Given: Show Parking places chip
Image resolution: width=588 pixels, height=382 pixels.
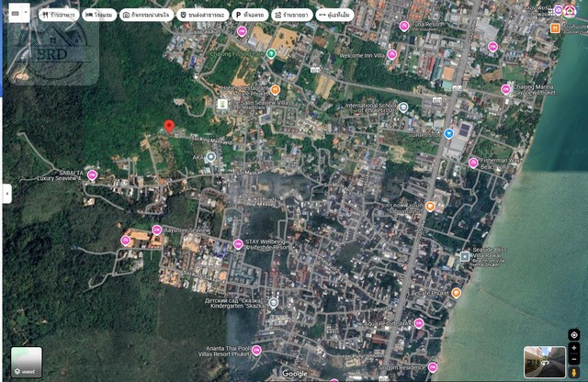Looking at the screenshot, I should coord(250,15).
